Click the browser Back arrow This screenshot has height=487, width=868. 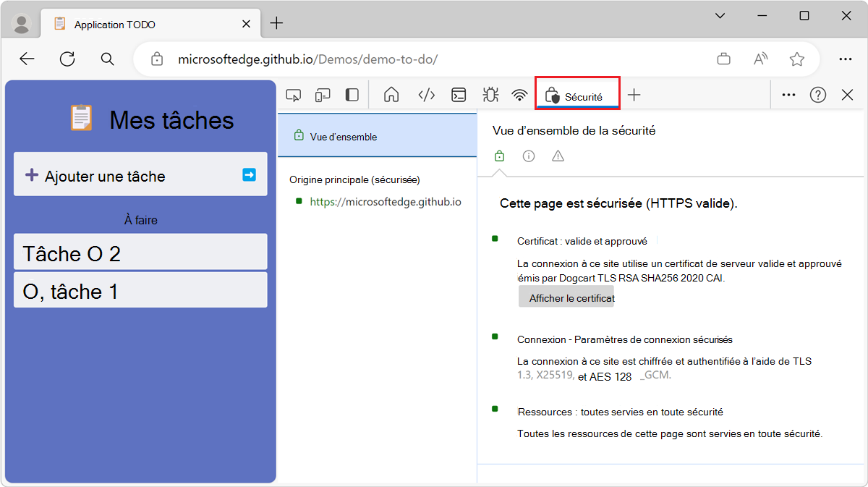pos(27,59)
